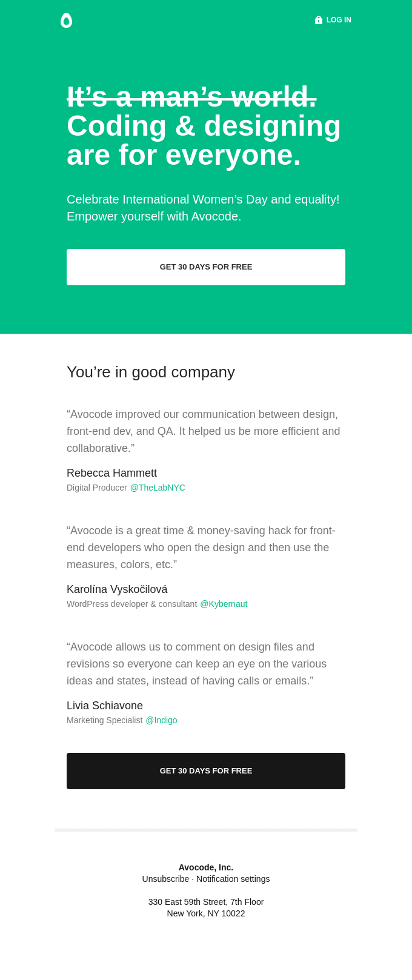The height and width of the screenshot is (980, 412).
Task: Click the Avocode, Inc. footer text
Action: [x=206, y=867]
